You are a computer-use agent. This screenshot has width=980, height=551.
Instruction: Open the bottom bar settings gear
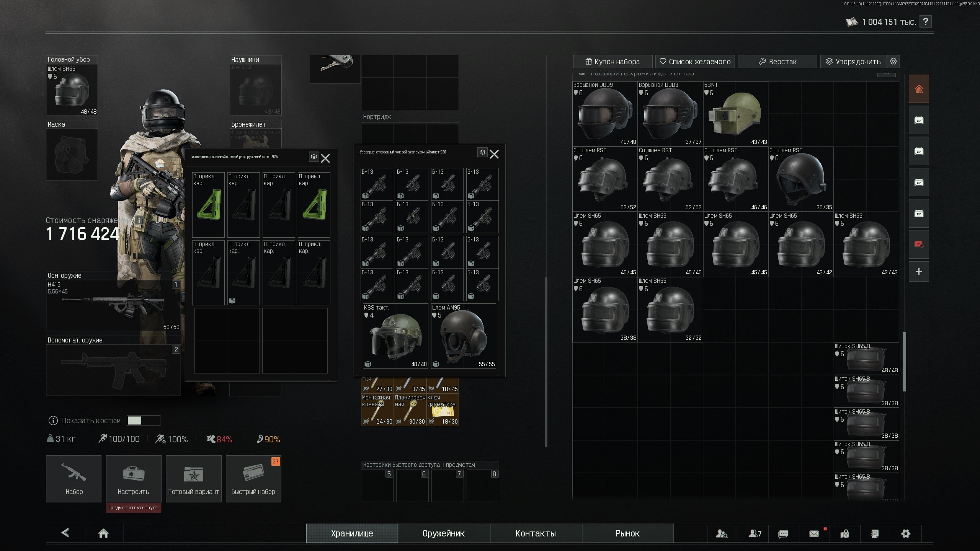906,533
